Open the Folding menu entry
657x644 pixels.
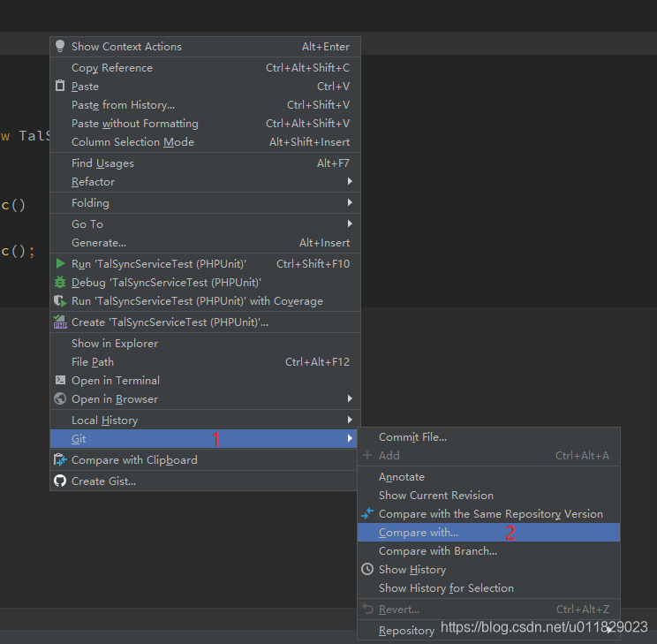tap(205, 203)
